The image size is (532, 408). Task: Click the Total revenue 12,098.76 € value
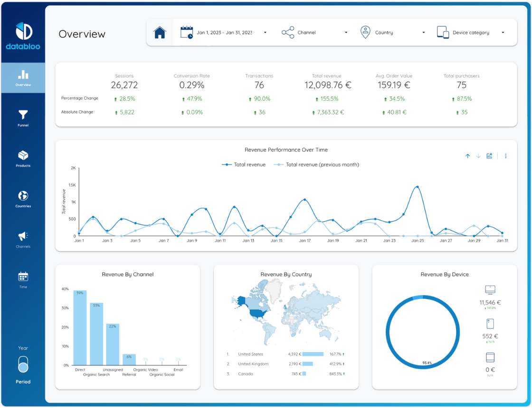click(x=328, y=85)
